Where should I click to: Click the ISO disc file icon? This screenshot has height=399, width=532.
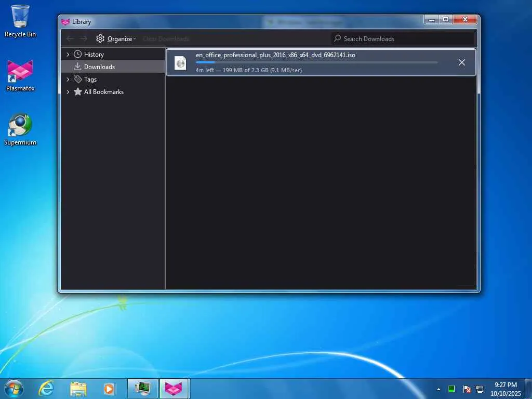coord(180,63)
